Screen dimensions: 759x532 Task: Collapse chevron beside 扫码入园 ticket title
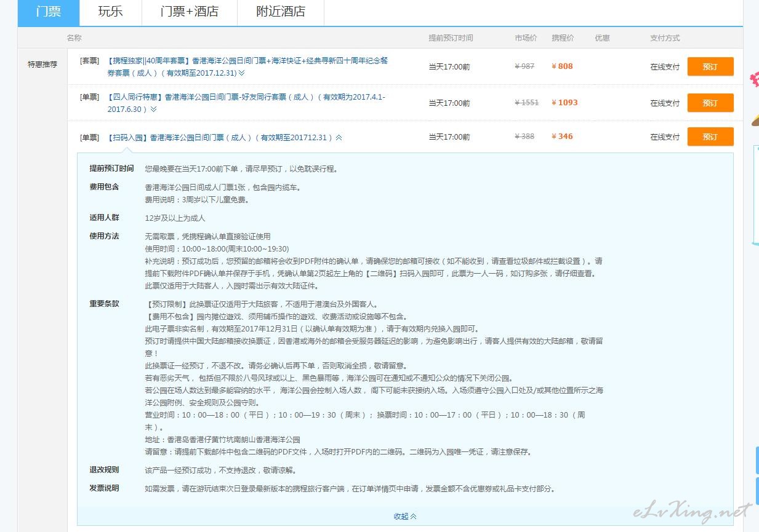[x=339, y=138]
